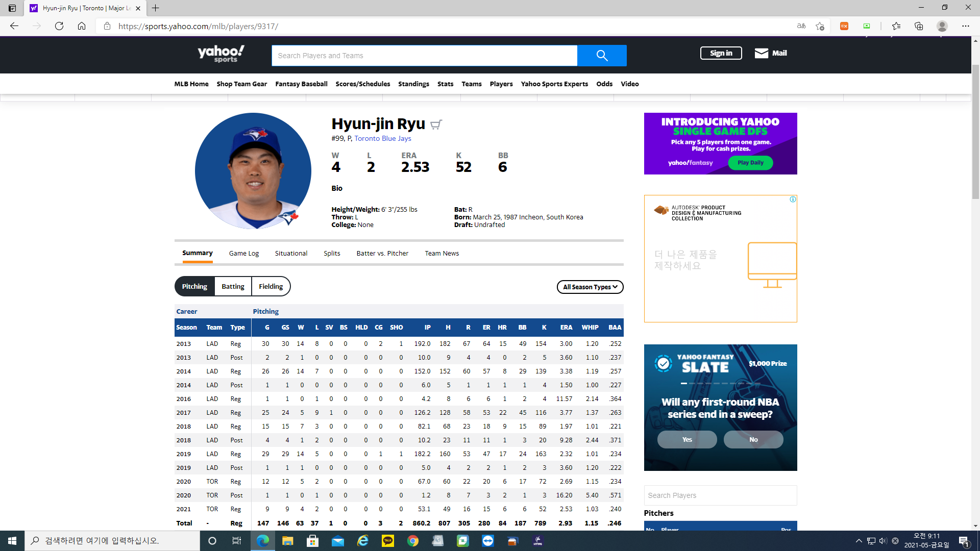The height and width of the screenshot is (551, 980).
Task: Open the Situational tab
Action: point(291,253)
